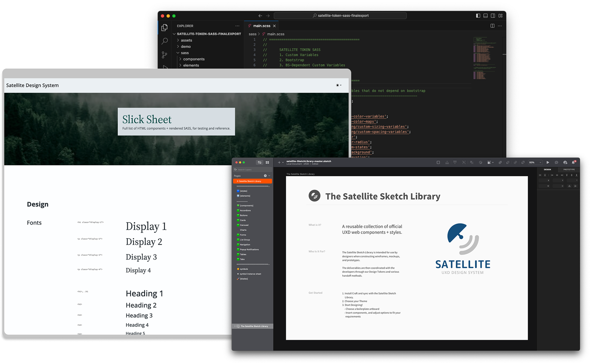Toggle the VS Code bottom panel layout
This screenshot has width=590, height=364.
click(486, 16)
